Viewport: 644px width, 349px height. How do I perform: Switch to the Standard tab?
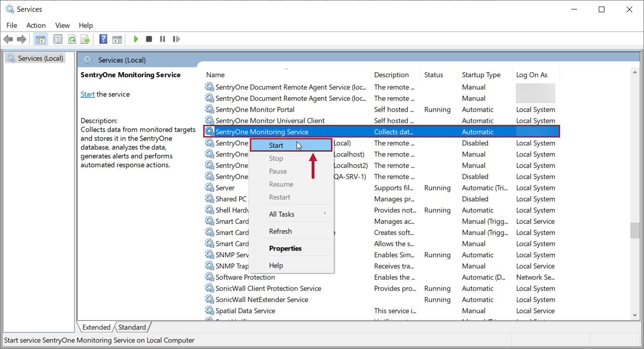(132, 327)
